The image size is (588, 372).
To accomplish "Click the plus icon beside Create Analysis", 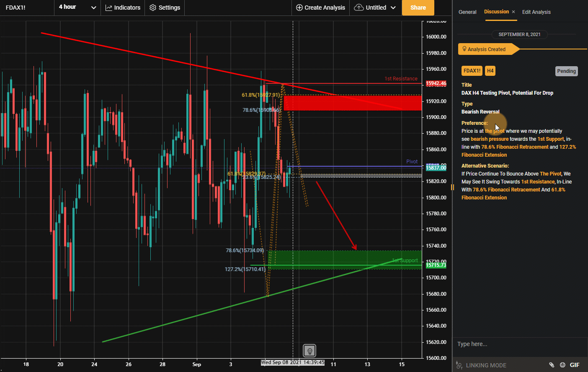I will coord(299,8).
